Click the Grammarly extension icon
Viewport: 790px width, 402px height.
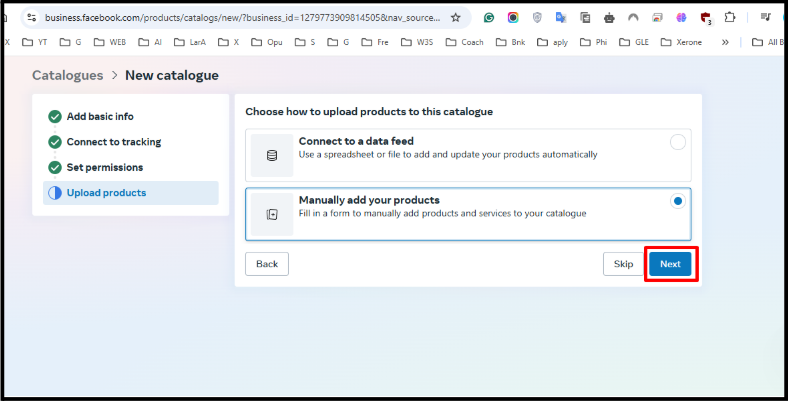click(488, 18)
